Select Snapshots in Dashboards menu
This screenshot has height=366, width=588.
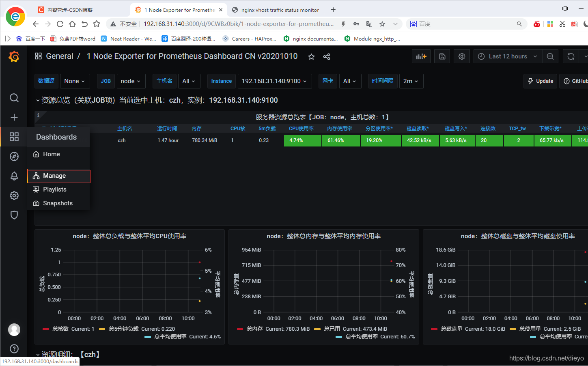pos(58,203)
